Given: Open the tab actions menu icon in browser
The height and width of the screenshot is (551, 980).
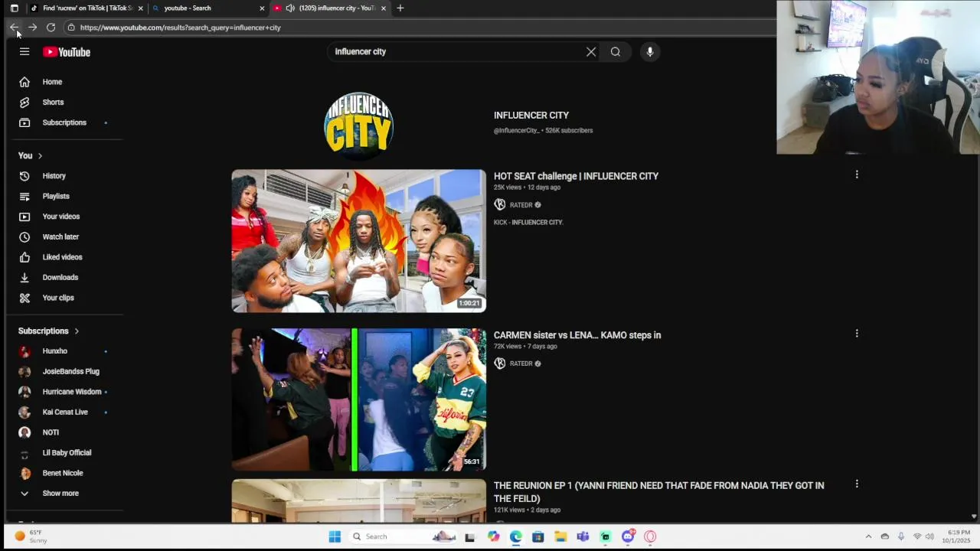Looking at the screenshot, I should [x=14, y=8].
